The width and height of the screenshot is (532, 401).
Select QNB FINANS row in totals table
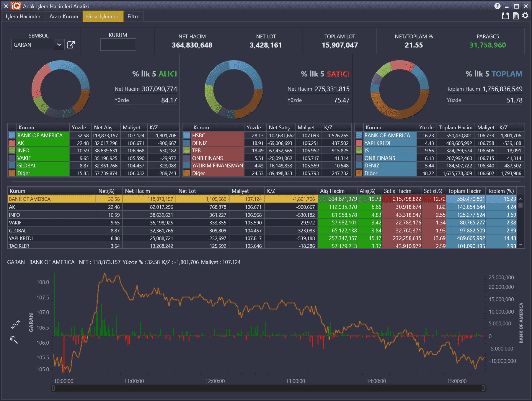coord(440,158)
